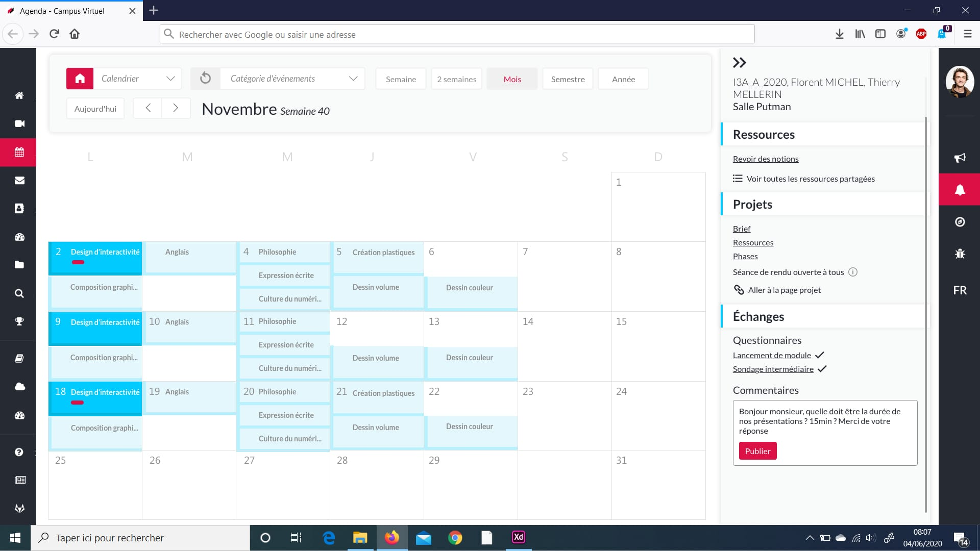The width and height of the screenshot is (980, 551).
Task: Click the video camera sidebar icon
Action: 19,123
